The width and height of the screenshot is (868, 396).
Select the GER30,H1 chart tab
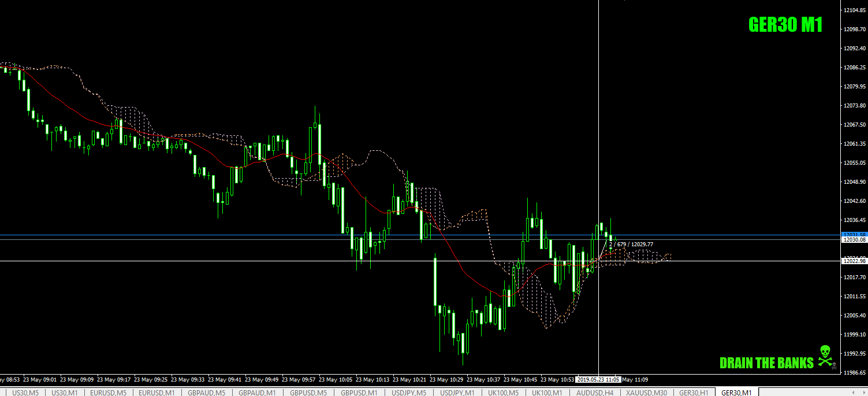692,391
